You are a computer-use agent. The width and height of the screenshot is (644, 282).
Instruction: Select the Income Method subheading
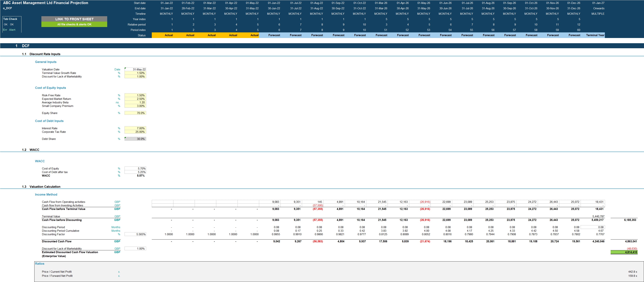(46, 195)
